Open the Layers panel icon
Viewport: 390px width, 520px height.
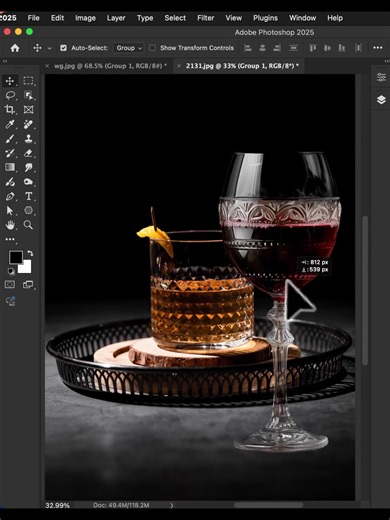[x=381, y=100]
